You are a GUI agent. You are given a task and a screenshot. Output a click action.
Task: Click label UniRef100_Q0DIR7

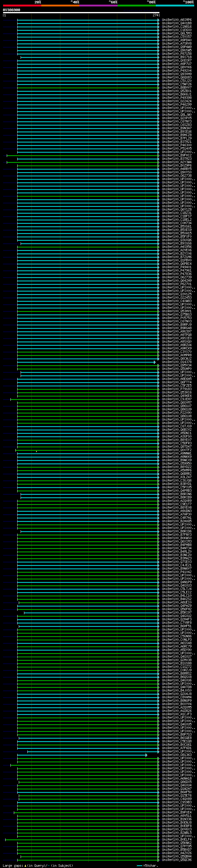(x=177, y=61)
